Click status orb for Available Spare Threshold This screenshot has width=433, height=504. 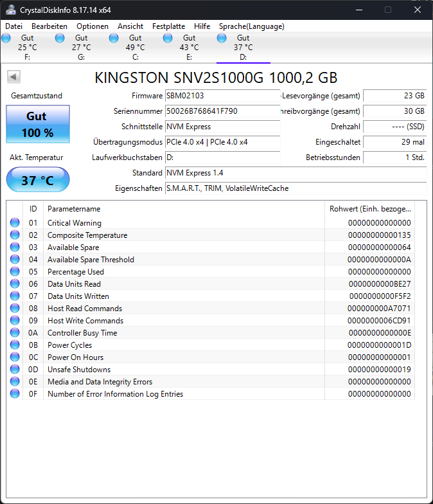15,259
